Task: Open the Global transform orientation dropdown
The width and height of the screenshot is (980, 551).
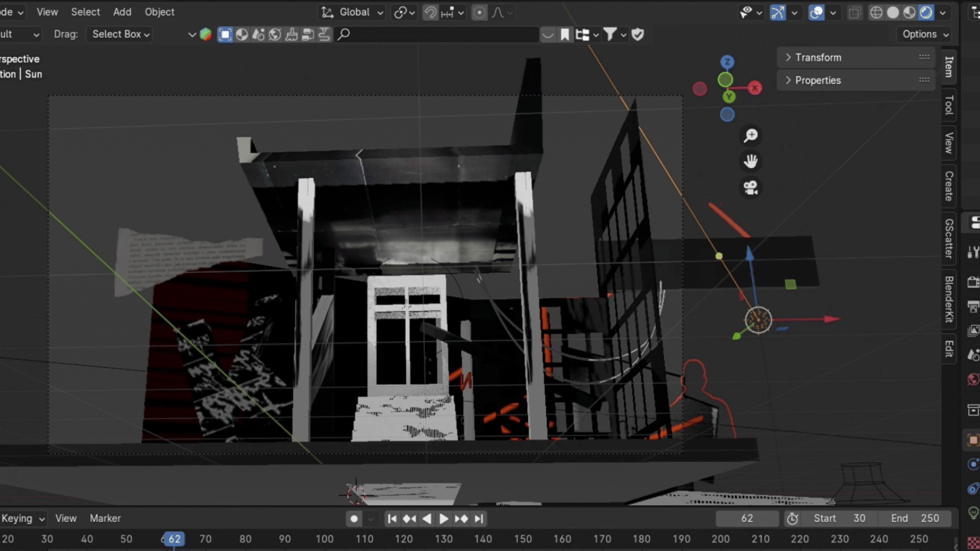Action: click(x=352, y=12)
